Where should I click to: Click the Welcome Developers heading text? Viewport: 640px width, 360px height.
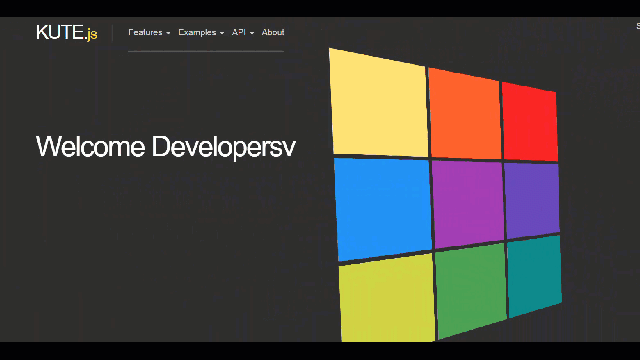(x=165, y=147)
